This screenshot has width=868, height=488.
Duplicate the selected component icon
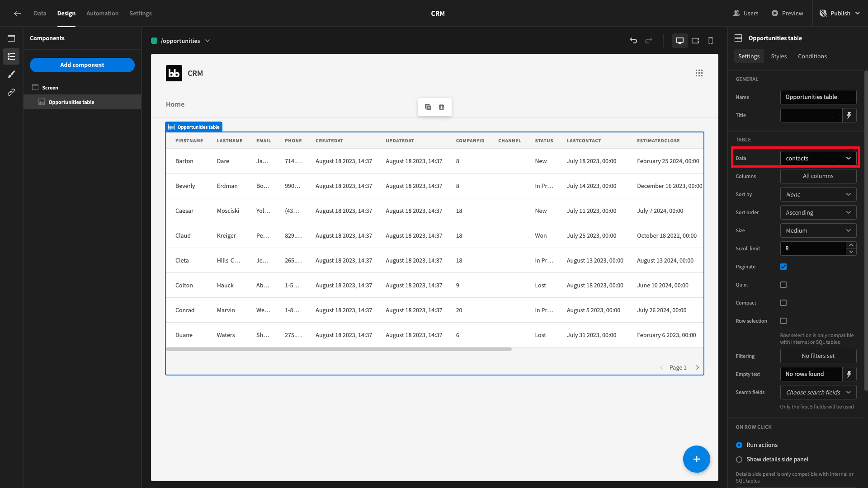pos(428,107)
